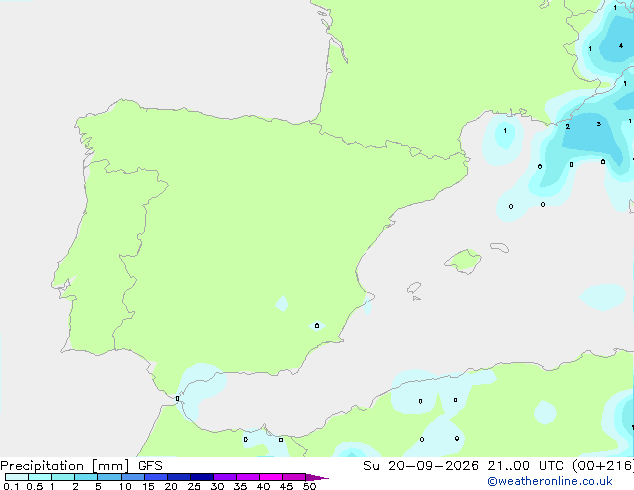
Task: Choose the 10–15 mm blue swatch
Action: [133, 477]
